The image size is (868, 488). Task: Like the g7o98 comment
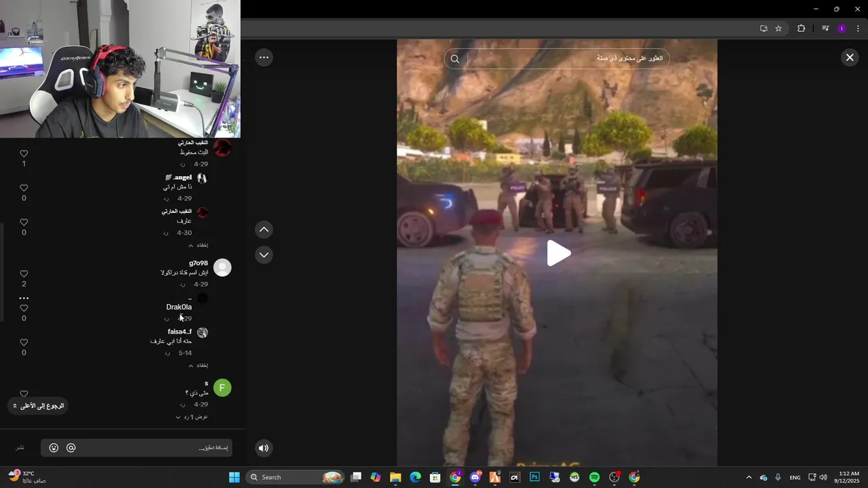pyautogui.click(x=24, y=274)
